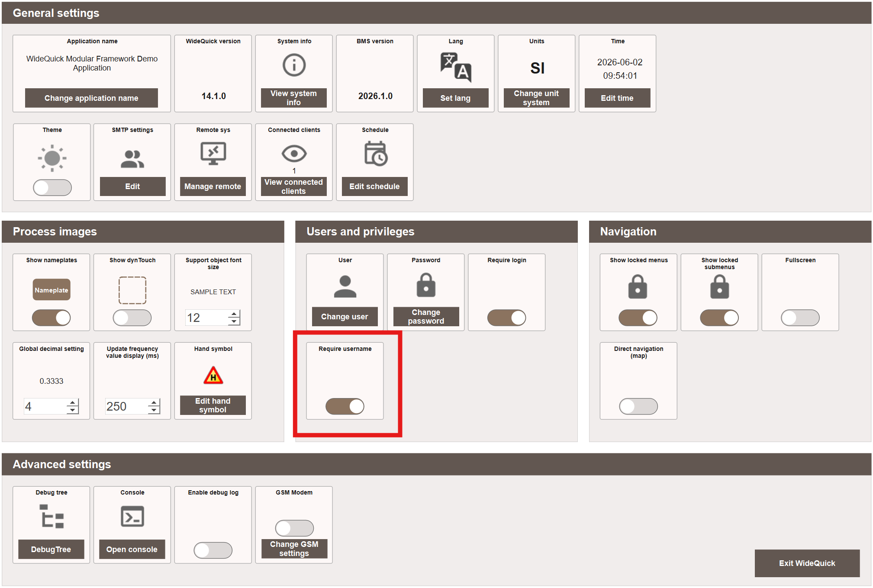Toggle the Theme switch
This screenshot has width=873, height=588.
[52, 187]
